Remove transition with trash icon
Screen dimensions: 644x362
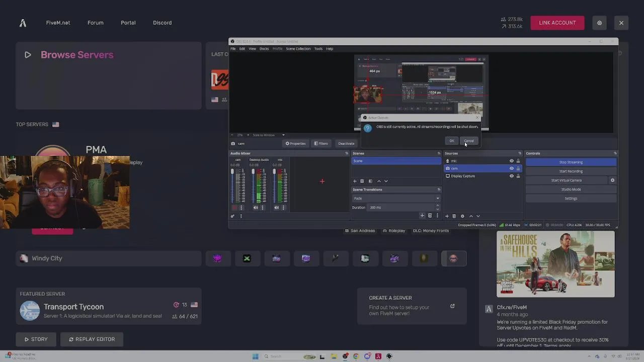click(430, 216)
